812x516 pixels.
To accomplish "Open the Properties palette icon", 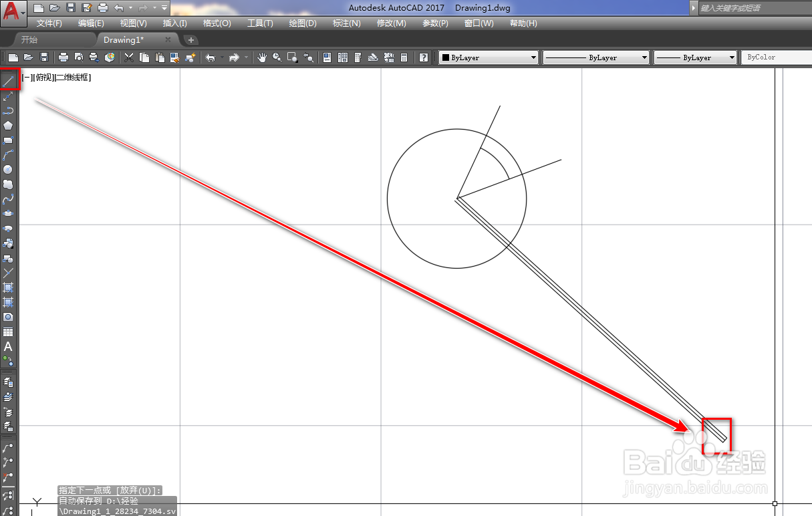I will tap(327, 57).
